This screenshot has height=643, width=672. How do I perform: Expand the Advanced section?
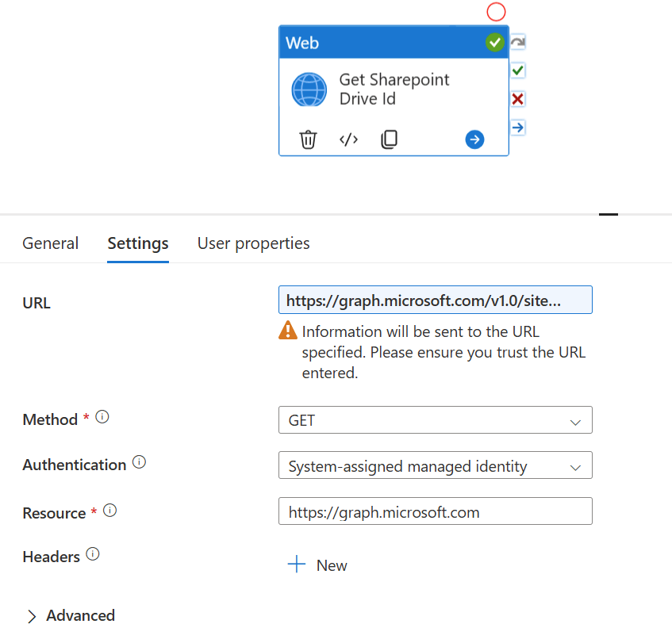[x=71, y=615]
